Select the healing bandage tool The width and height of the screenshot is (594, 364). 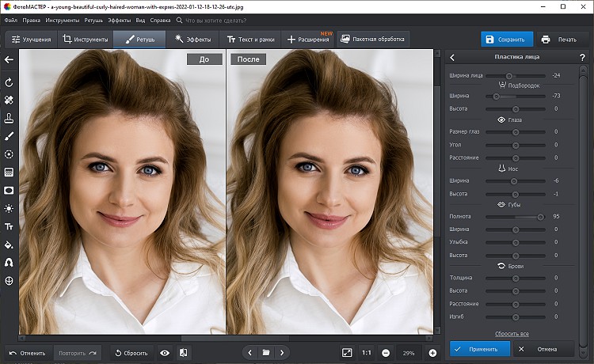click(9, 100)
